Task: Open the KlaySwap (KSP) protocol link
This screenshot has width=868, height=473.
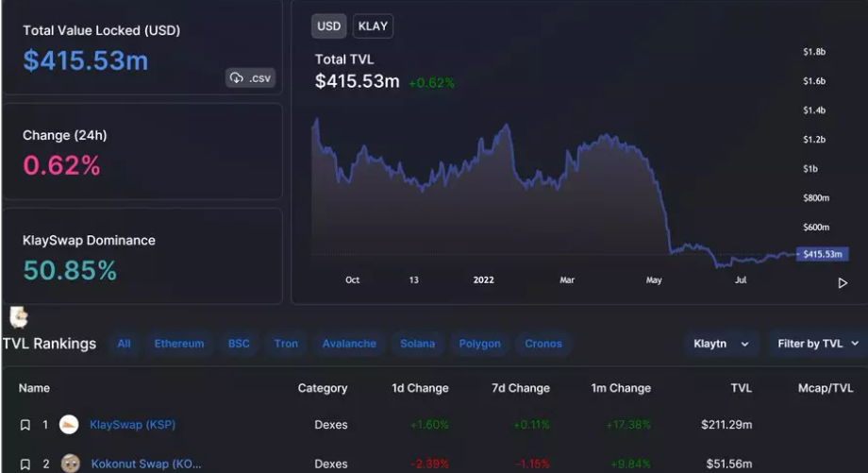Action: (x=132, y=425)
